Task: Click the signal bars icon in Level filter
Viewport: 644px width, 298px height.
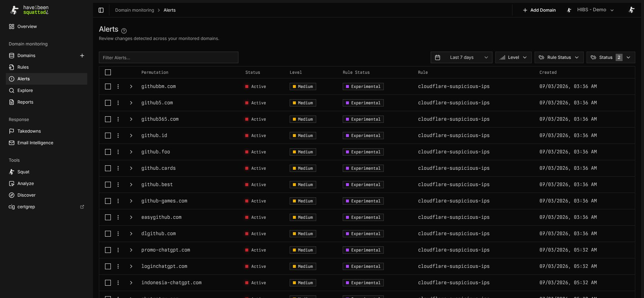Action: (x=502, y=57)
